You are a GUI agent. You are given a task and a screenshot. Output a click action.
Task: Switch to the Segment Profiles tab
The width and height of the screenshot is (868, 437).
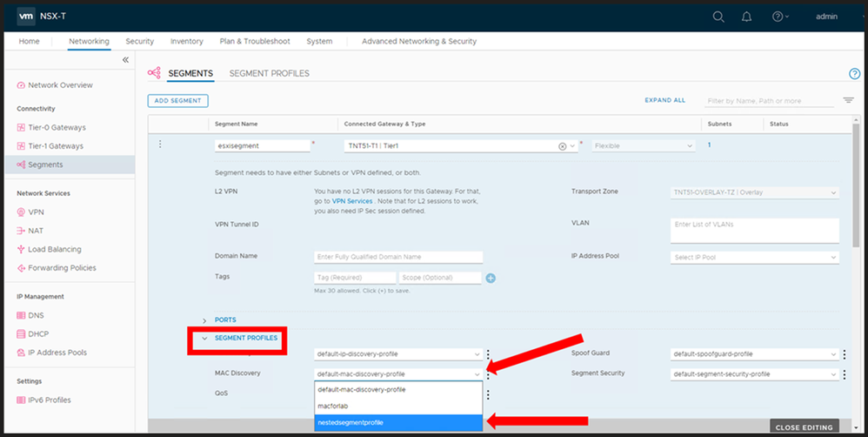[269, 73]
